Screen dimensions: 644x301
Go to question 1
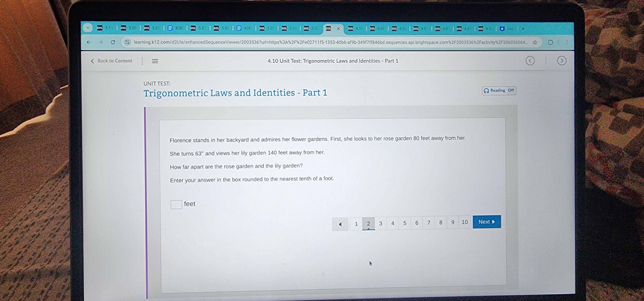[356, 224]
